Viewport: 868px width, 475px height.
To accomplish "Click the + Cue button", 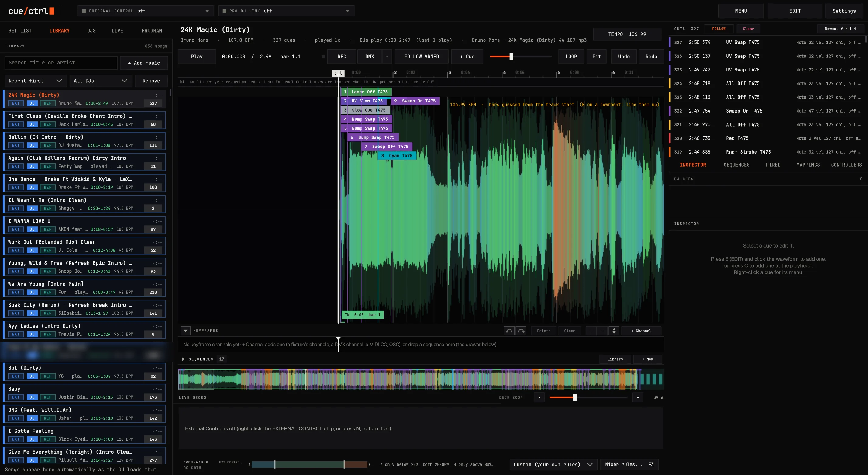I will pos(467,57).
